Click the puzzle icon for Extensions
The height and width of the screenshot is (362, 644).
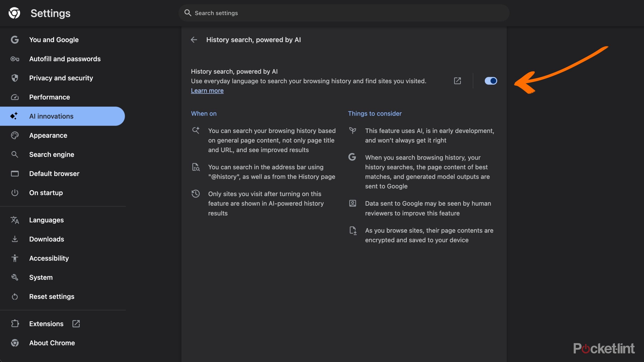(15, 324)
